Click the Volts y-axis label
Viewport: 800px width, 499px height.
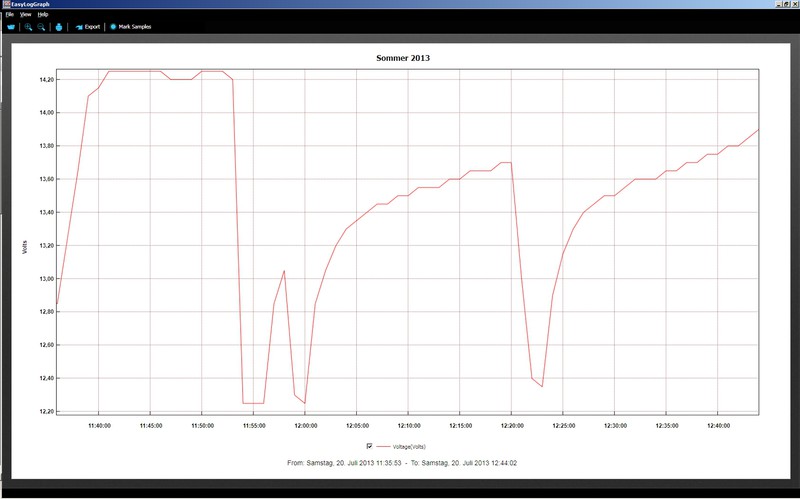(25, 245)
